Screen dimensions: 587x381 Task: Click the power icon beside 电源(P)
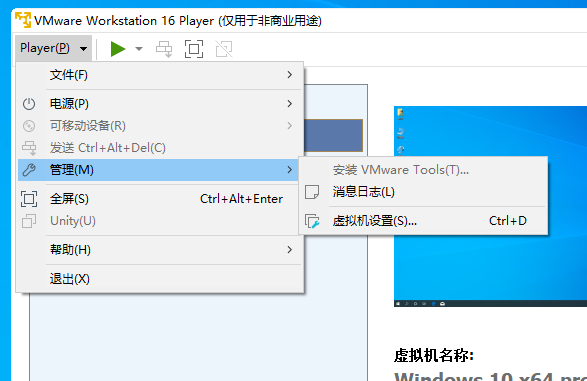pyautogui.click(x=29, y=104)
